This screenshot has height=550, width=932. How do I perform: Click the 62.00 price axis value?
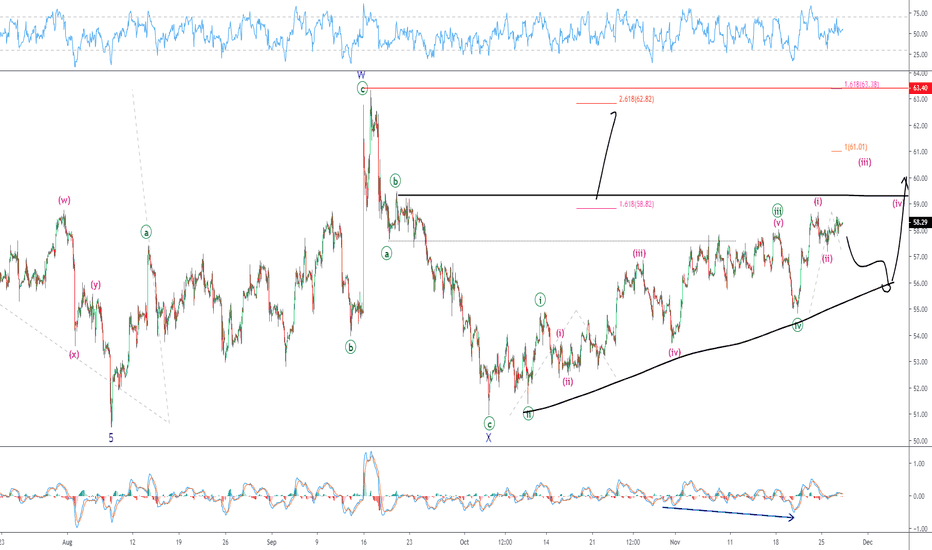(920, 125)
